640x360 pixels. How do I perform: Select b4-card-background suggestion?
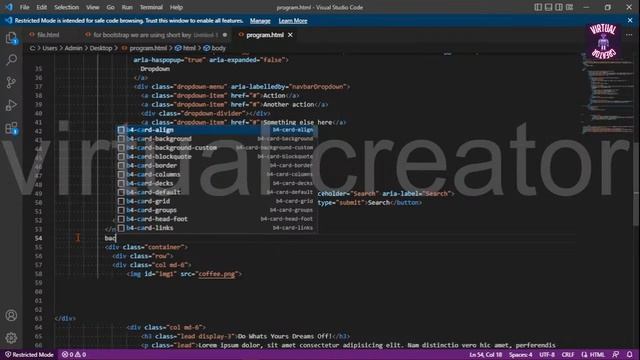pos(216,139)
